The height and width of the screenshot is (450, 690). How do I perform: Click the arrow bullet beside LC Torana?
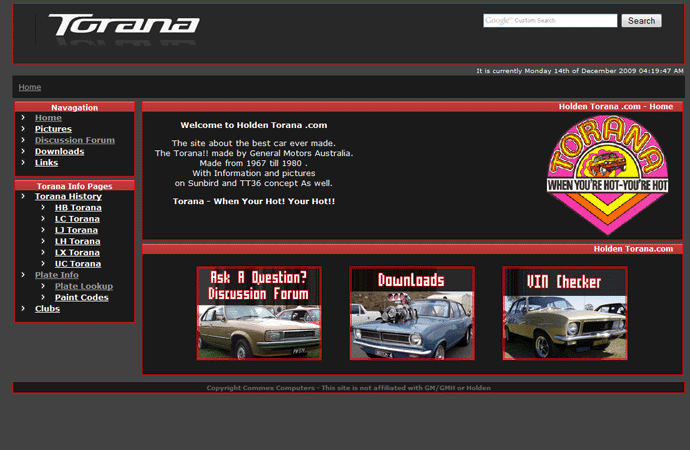tap(43, 219)
